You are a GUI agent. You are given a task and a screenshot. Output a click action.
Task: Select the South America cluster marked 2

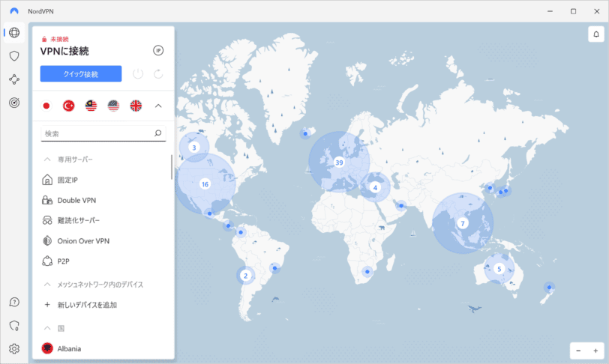tap(245, 276)
